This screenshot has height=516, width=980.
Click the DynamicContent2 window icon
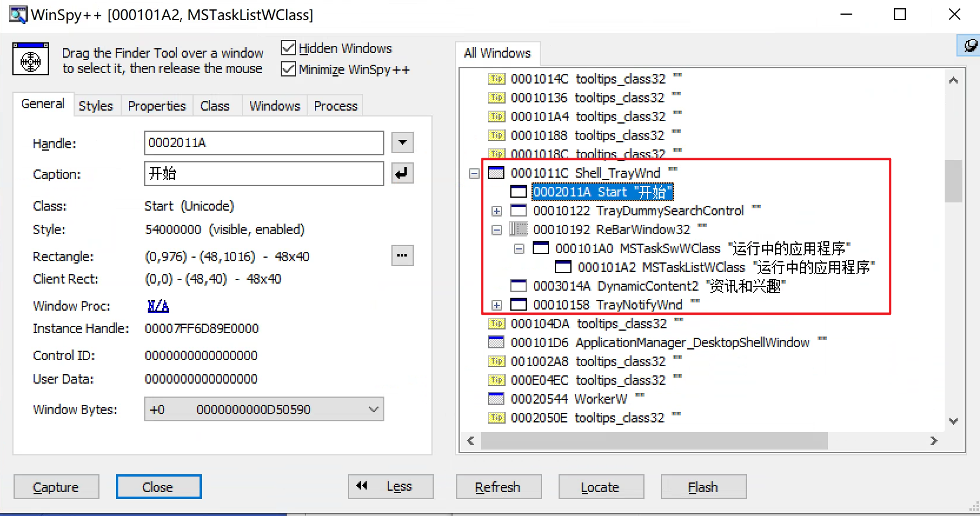tap(519, 286)
